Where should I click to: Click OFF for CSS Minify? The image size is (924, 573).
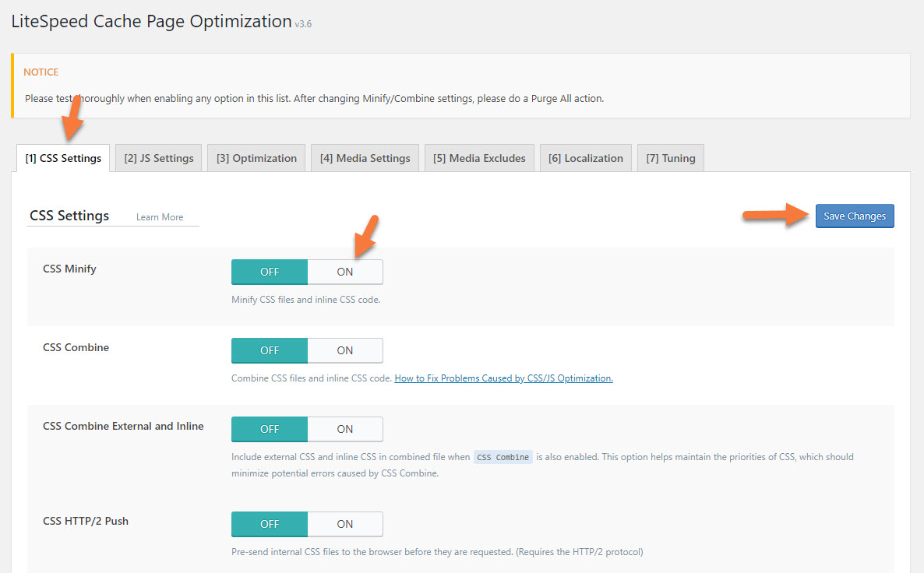269,271
